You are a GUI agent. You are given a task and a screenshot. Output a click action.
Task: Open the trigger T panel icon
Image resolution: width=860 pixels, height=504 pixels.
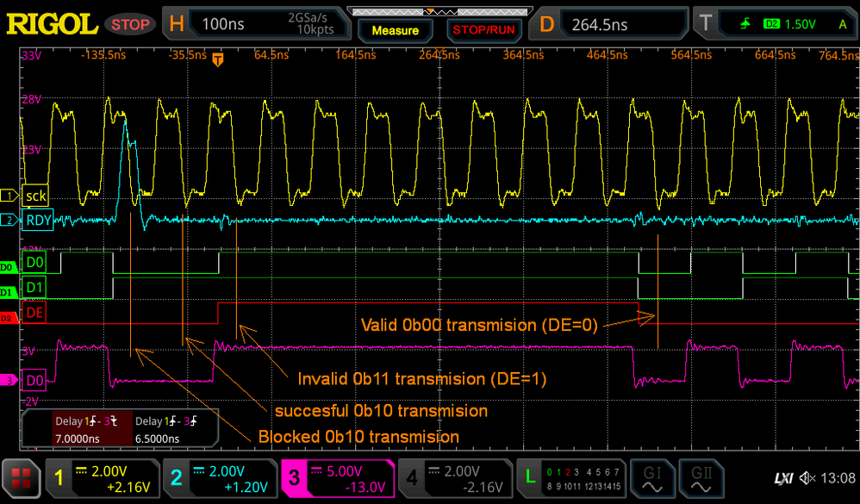(x=706, y=23)
